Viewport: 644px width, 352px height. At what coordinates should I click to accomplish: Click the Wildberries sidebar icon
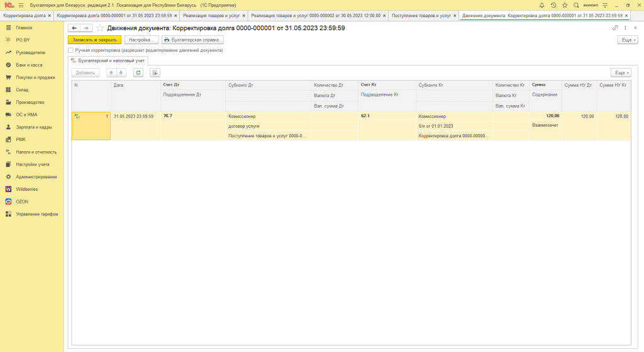(x=8, y=189)
